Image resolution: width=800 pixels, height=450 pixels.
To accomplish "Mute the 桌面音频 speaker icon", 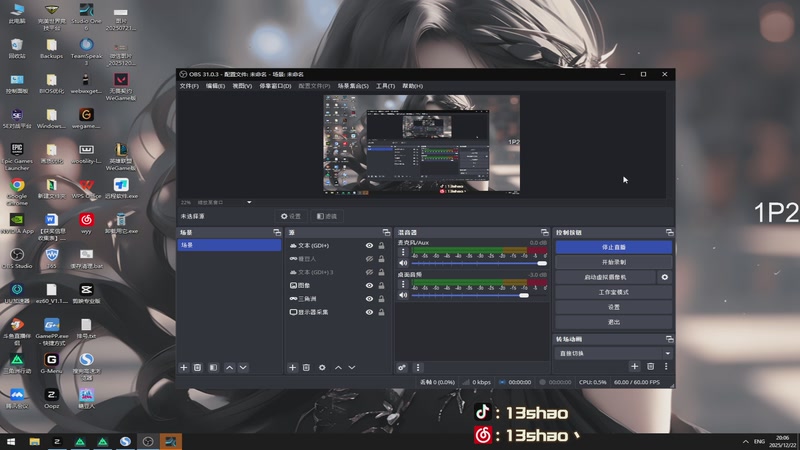I will click(x=403, y=295).
